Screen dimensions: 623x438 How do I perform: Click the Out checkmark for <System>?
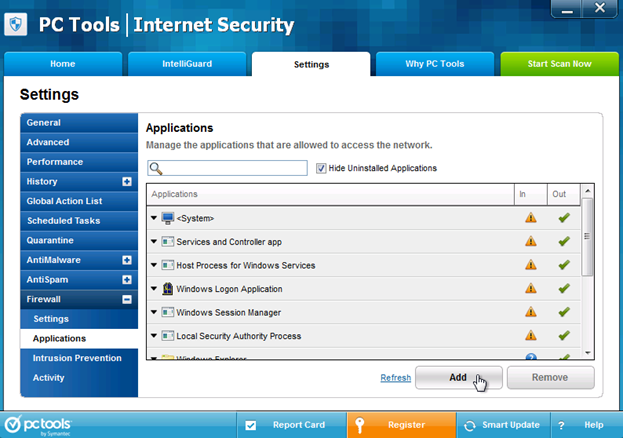coord(564,218)
